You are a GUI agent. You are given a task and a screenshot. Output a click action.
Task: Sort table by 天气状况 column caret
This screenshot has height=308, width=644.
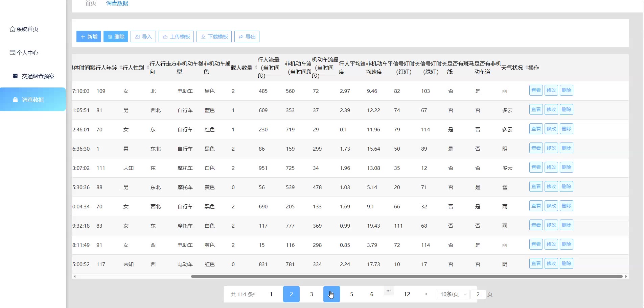click(x=526, y=68)
